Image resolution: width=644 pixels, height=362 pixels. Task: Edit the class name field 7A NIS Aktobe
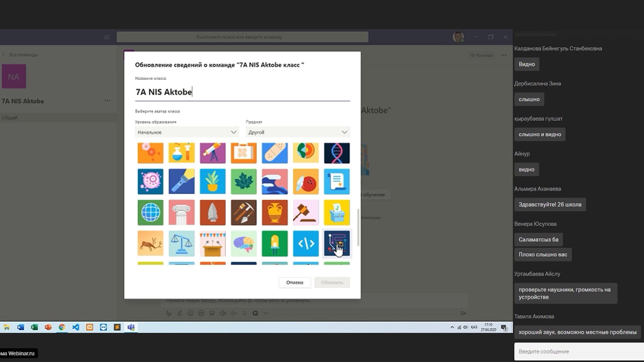(243, 92)
